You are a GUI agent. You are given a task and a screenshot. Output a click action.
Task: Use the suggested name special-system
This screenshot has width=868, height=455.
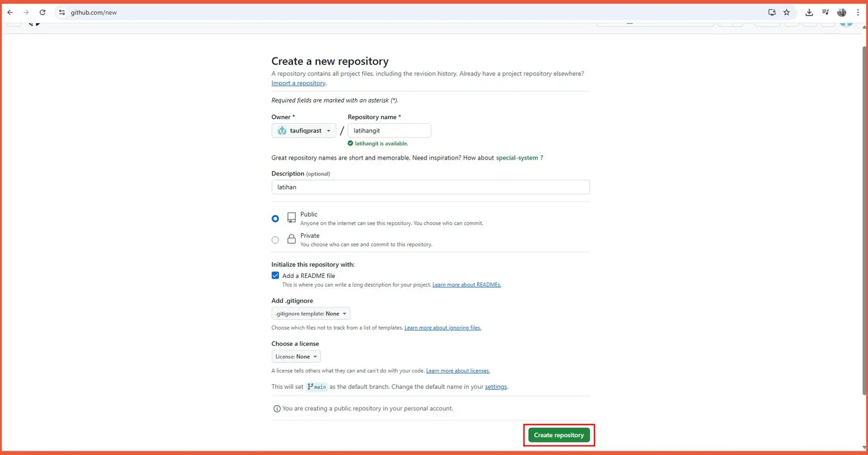[517, 158]
